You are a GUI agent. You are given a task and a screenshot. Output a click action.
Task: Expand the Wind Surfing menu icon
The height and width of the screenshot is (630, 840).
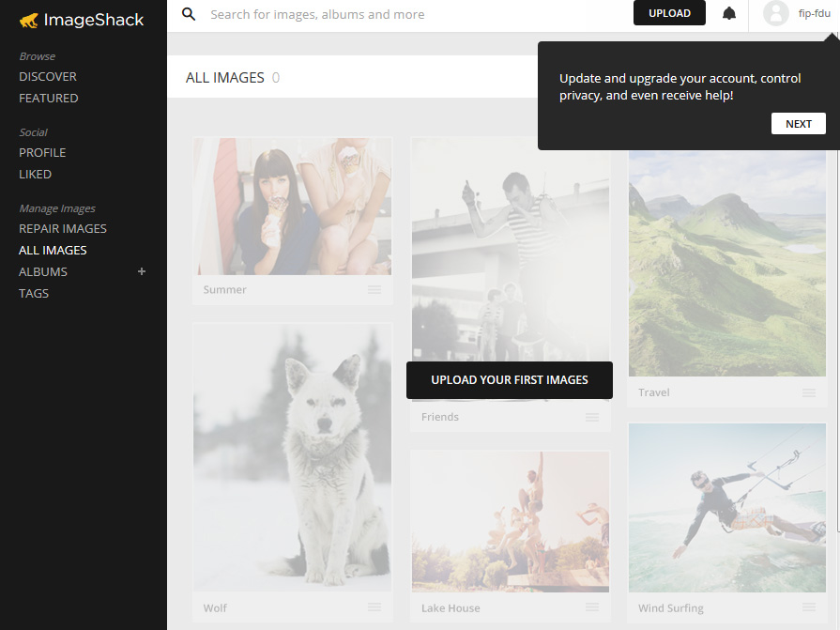tap(809, 607)
